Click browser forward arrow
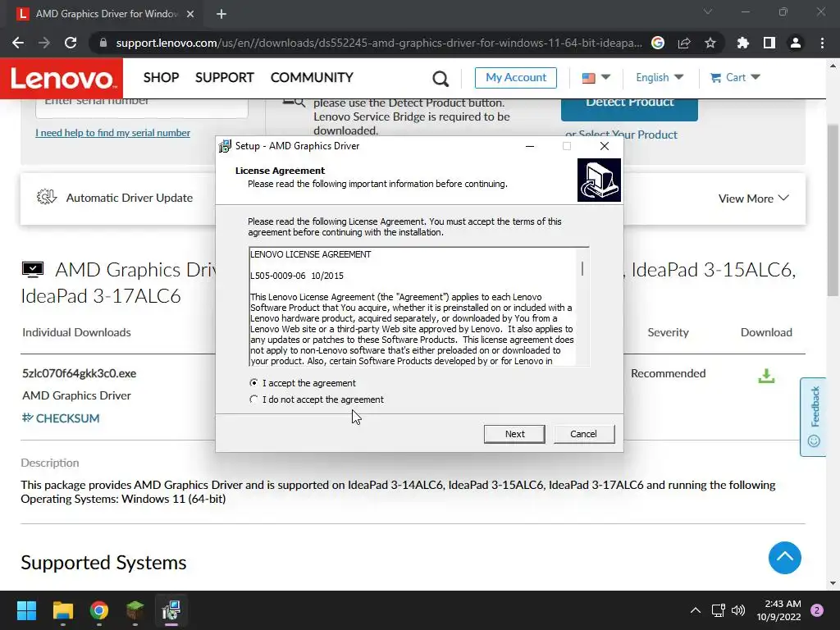Screen dimensions: 840x630 point(44,43)
